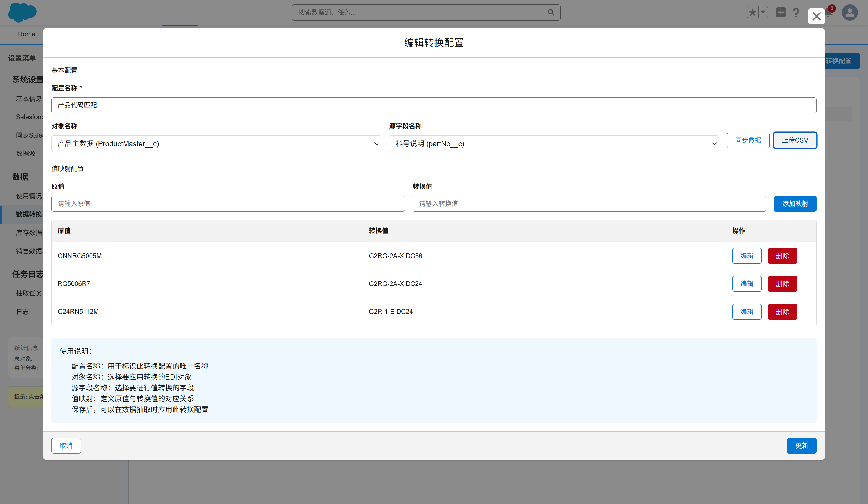Open notifications via the bell icon

point(829,13)
